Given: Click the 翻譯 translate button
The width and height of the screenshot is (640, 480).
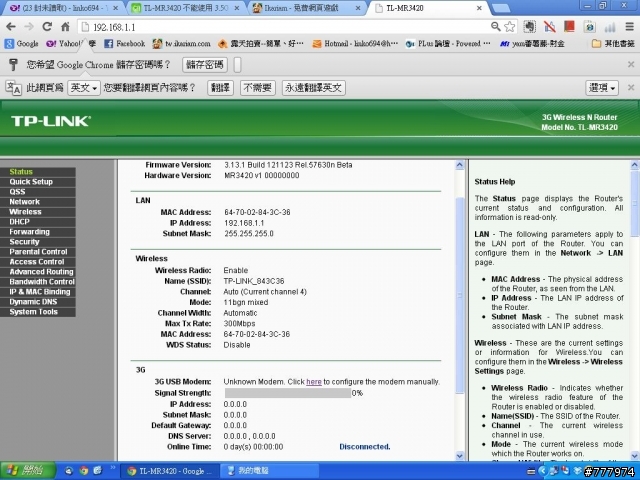Looking at the screenshot, I should [220, 88].
